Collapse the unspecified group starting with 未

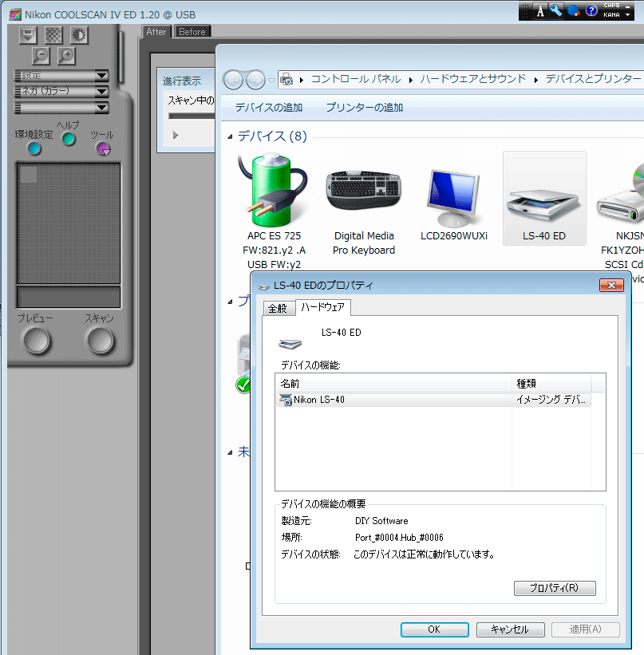pyautogui.click(x=230, y=452)
